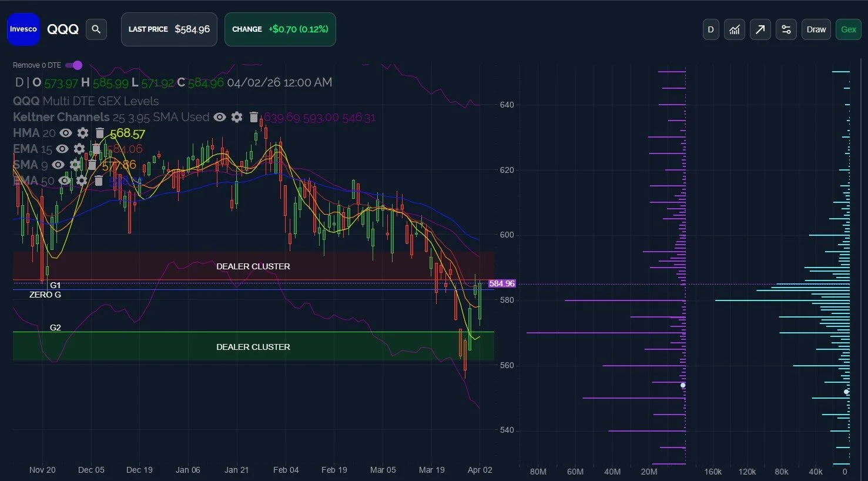Click the 584.96 current price tag
The height and width of the screenshot is (481, 868).
point(502,283)
